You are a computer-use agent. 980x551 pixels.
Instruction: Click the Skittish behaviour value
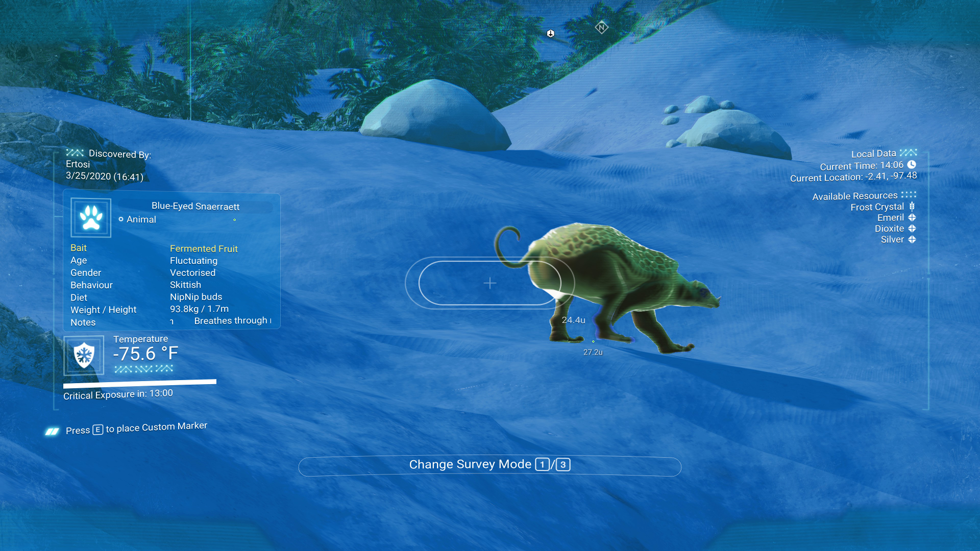pyautogui.click(x=185, y=285)
